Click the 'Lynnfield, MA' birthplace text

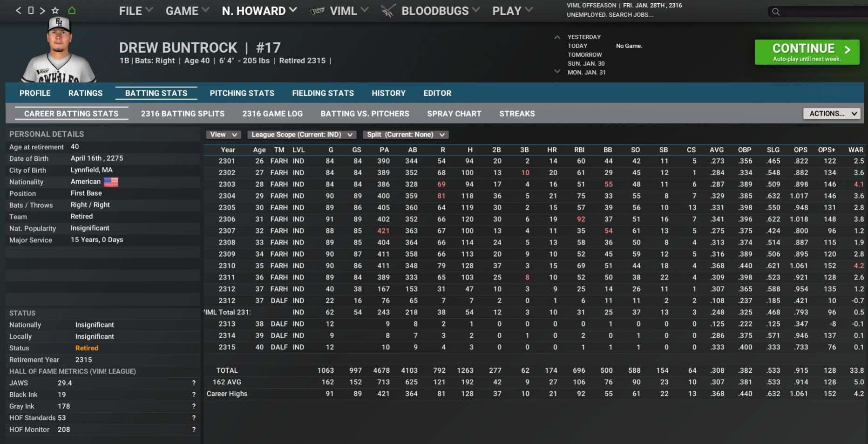click(91, 170)
